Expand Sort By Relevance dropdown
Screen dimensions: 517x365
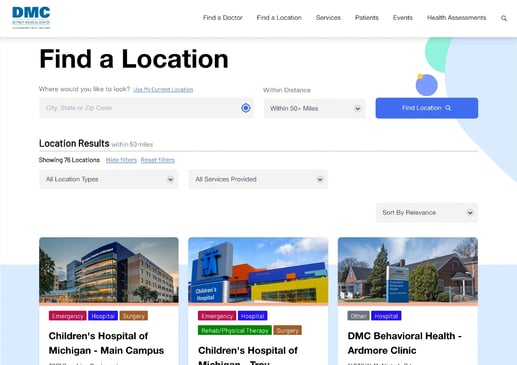(x=427, y=213)
